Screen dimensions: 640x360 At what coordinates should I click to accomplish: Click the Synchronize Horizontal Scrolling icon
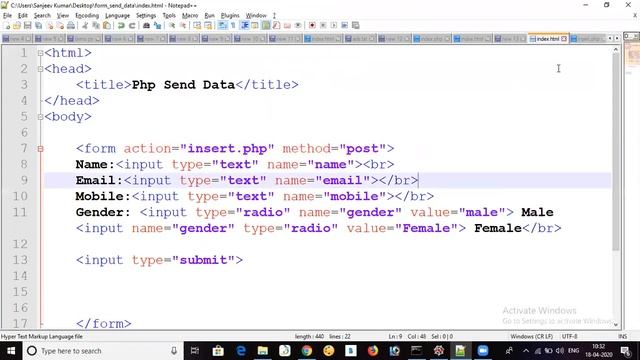point(208,25)
